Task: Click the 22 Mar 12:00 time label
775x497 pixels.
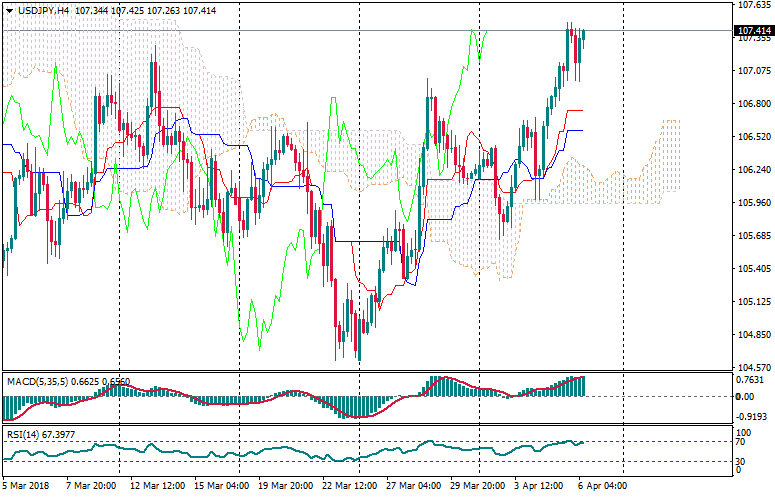Action: point(352,486)
